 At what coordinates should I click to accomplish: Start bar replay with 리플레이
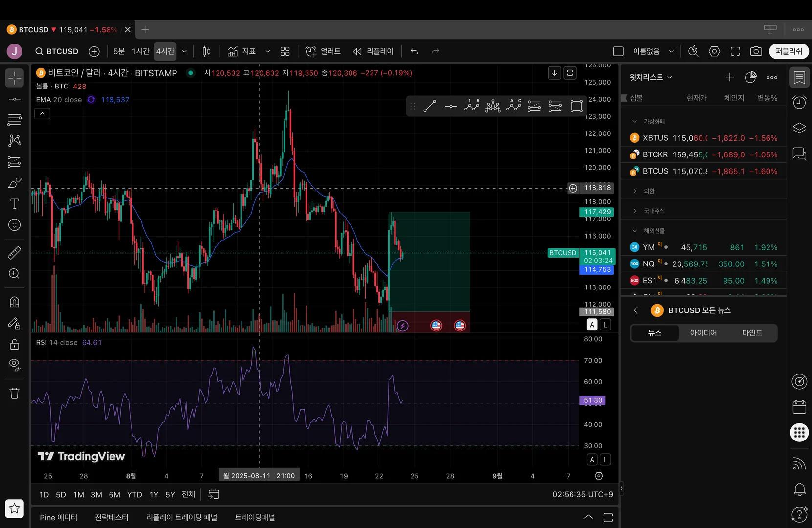point(373,51)
